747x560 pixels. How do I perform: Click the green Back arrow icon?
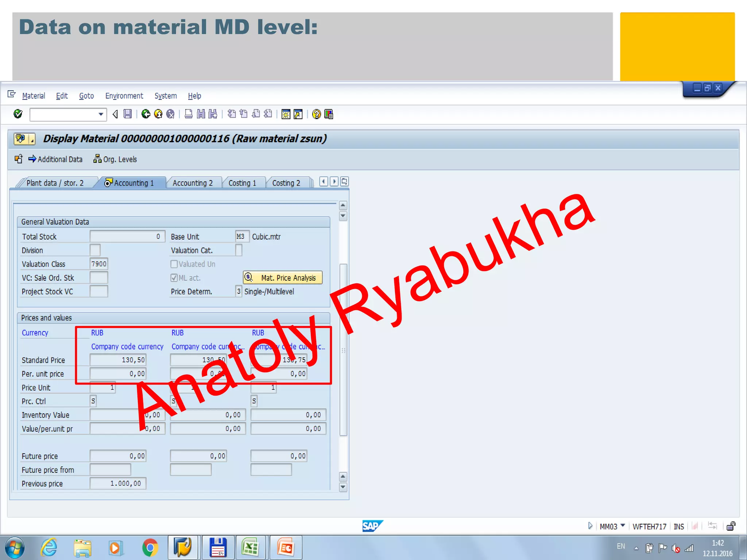[x=146, y=114]
